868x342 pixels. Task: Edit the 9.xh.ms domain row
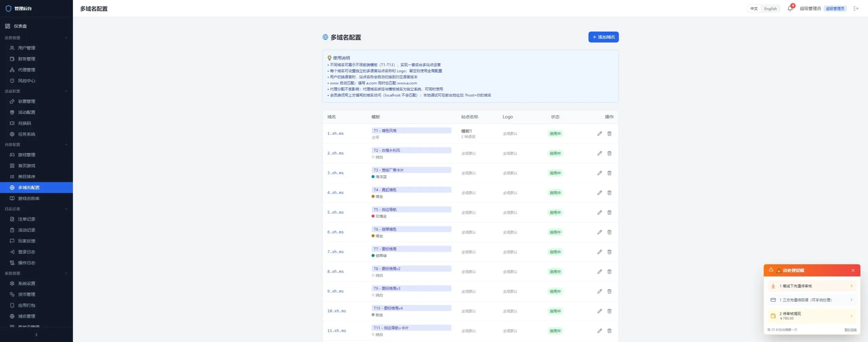(x=599, y=291)
